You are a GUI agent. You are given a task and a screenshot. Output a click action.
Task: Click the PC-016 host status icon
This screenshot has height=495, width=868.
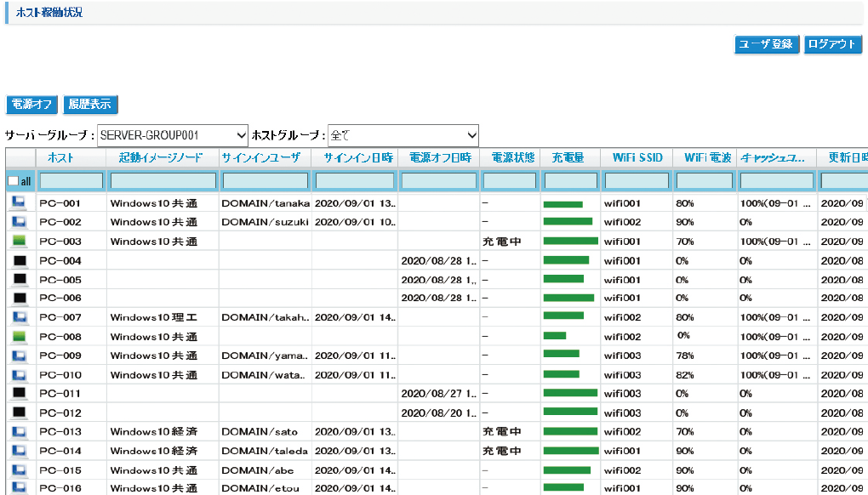click(x=20, y=488)
